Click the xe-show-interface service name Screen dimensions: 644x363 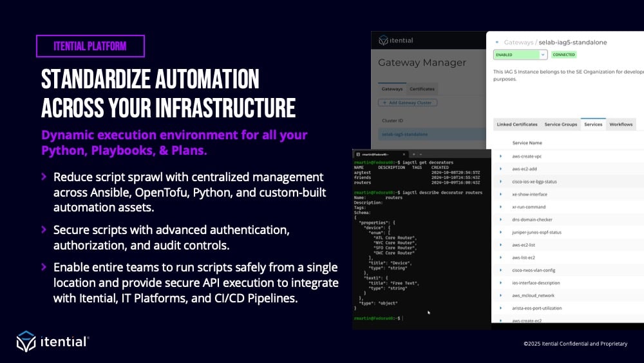[529, 195]
